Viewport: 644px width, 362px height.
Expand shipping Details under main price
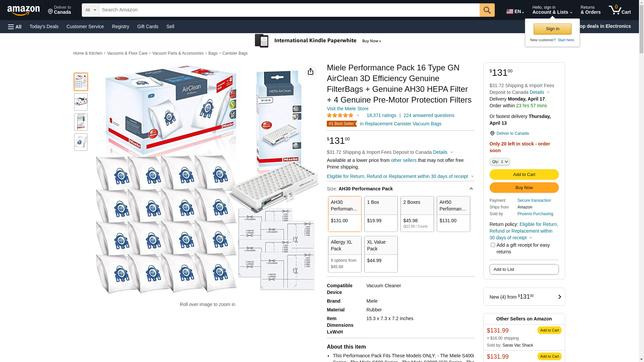(x=443, y=152)
